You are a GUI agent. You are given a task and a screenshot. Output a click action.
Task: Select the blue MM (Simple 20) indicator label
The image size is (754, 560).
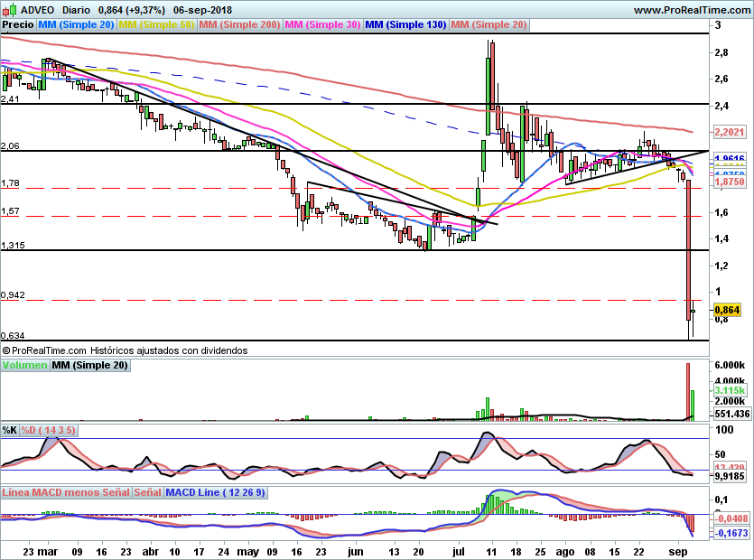coord(77,25)
